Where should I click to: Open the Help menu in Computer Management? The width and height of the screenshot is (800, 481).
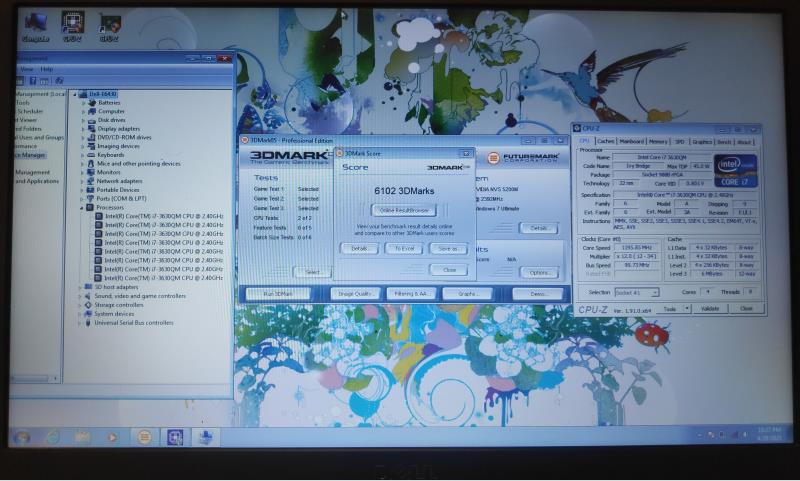coord(46,69)
